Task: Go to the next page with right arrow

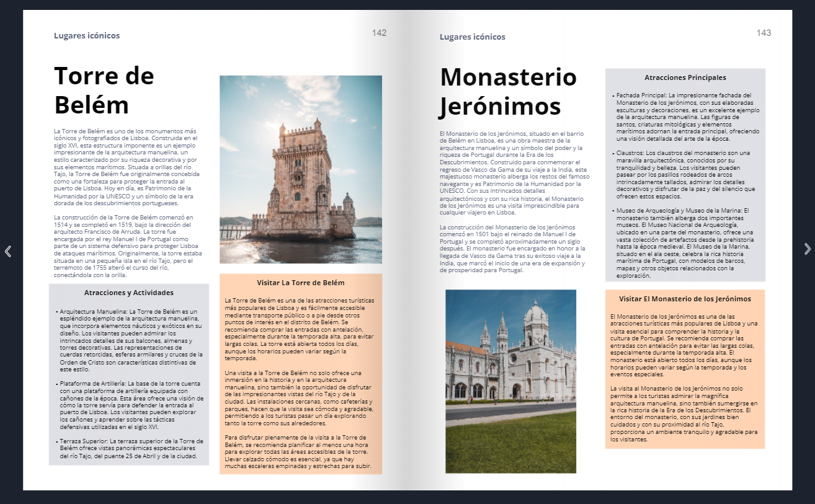Action: coord(807,249)
